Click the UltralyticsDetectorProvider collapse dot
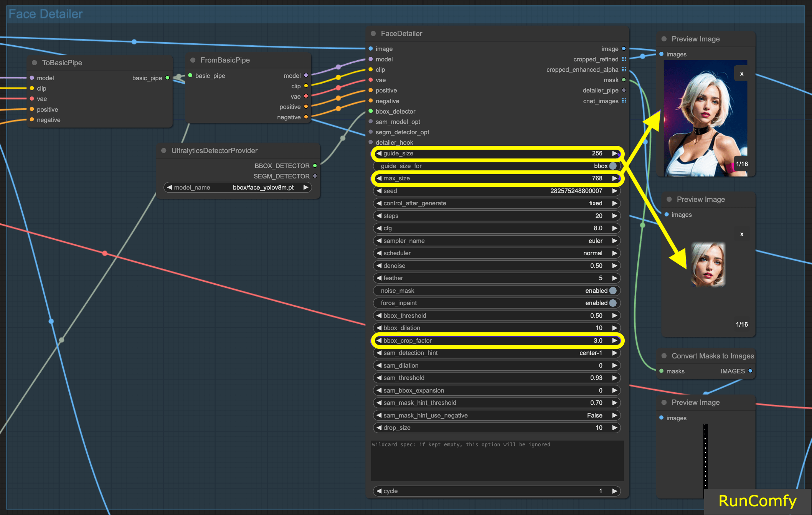The height and width of the screenshot is (515, 812). 164,151
